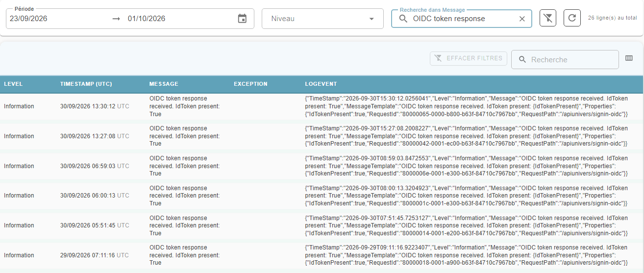This screenshot has width=644, height=273.
Task: Click the search magnifier in Recherche dans Message
Action: (x=403, y=19)
